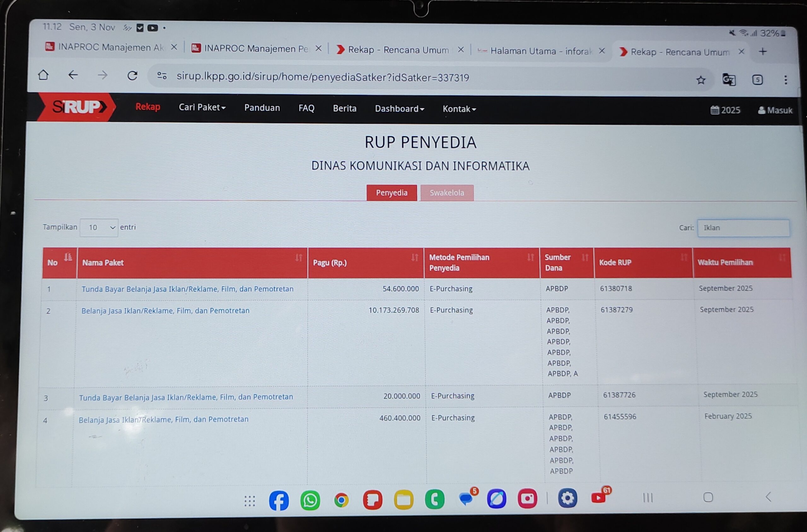Click the browser home icon
807x532 pixels.
pyautogui.click(x=44, y=75)
